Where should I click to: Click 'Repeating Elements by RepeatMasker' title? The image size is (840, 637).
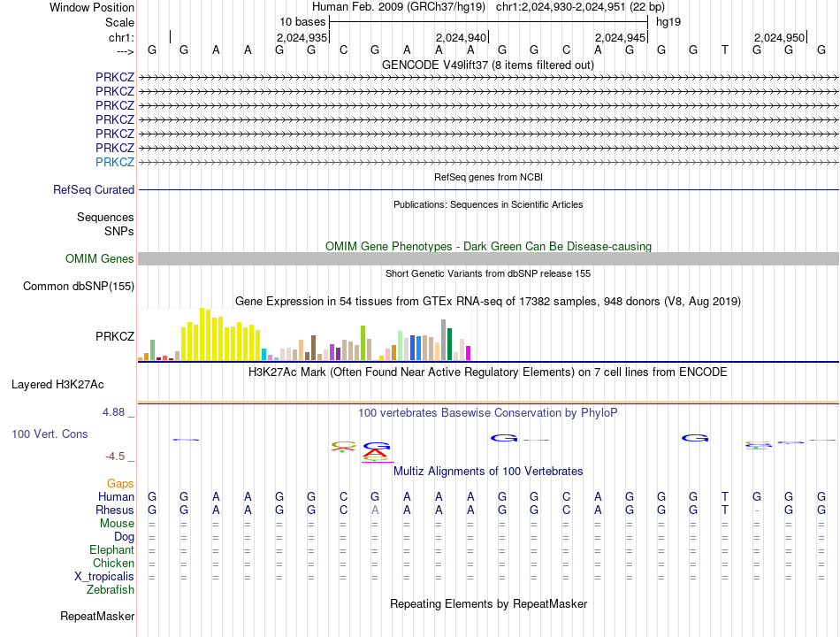pyautogui.click(x=488, y=603)
